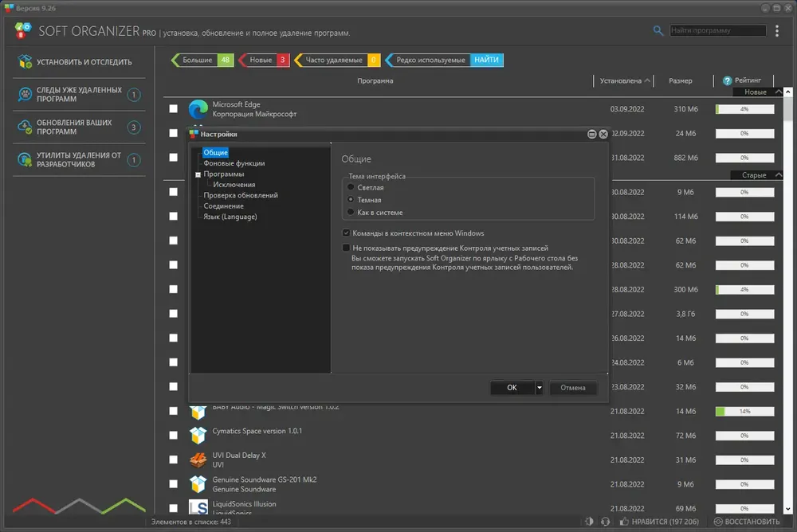
Task: Collapse the Программы tree node
Action: (x=198, y=174)
